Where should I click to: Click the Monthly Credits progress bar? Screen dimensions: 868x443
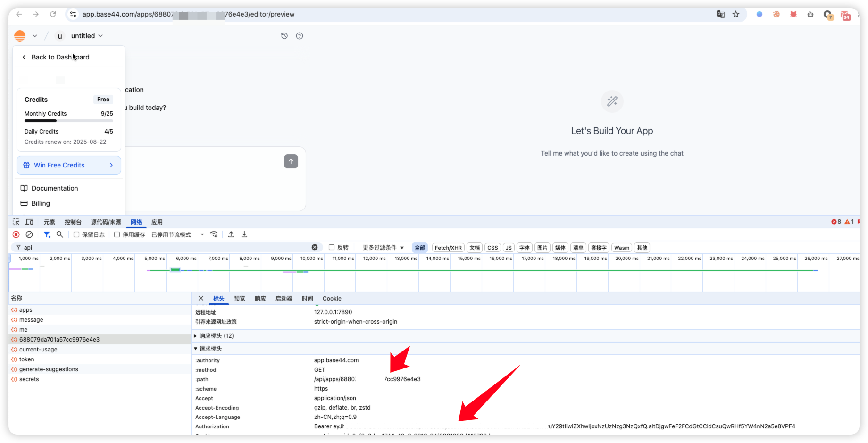pyautogui.click(x=69, y=121)
